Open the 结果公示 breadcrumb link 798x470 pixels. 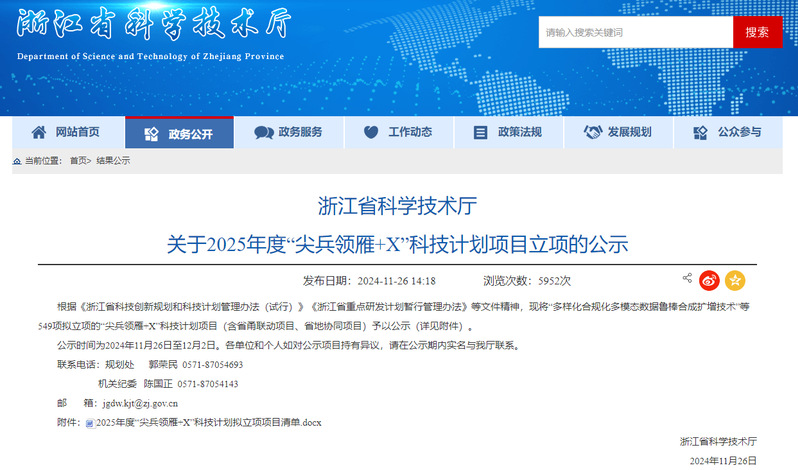point(113,161)
